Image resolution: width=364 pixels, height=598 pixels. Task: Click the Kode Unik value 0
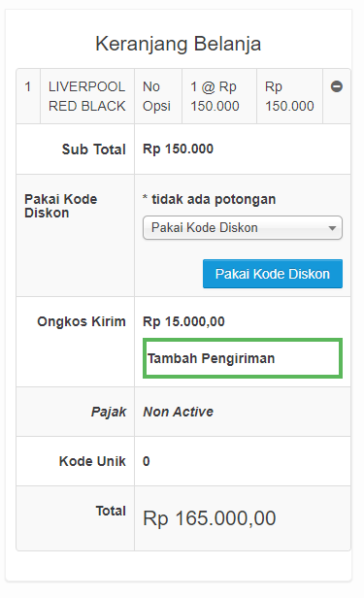point(147,461)
